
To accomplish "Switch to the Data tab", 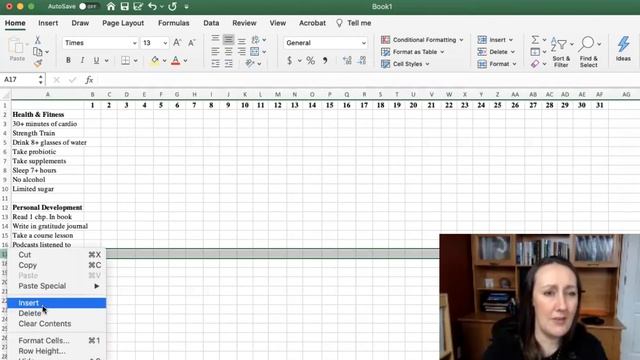I will (211, 23).
